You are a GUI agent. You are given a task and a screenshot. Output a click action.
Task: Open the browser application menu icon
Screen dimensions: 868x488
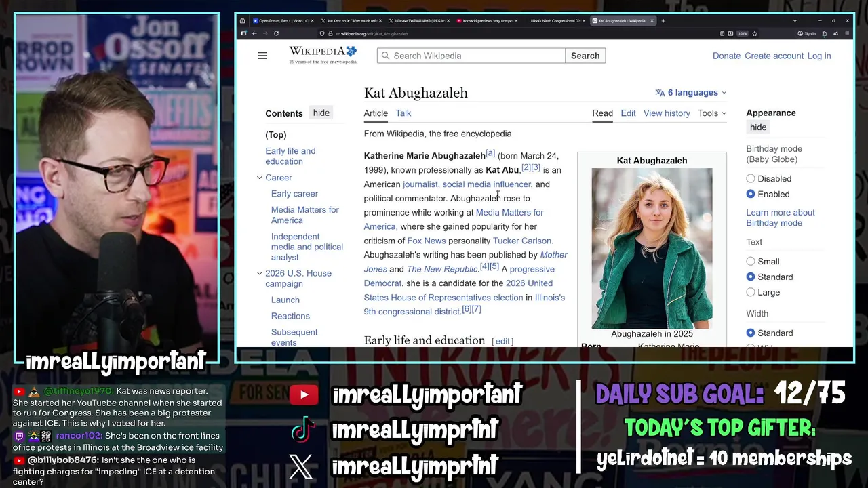847,33
